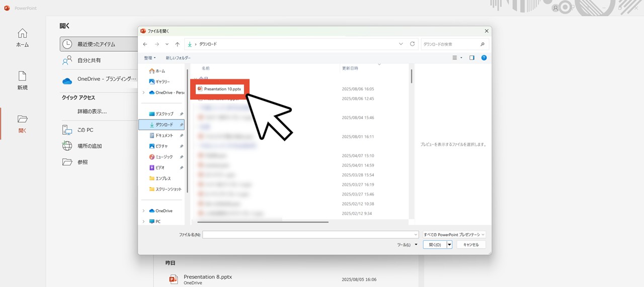Image resolution: width=644 pixels, height=287 pixels.
Task: Open Presentation 8.pptx in PowerPoint recent list
Action: (208, 277)
